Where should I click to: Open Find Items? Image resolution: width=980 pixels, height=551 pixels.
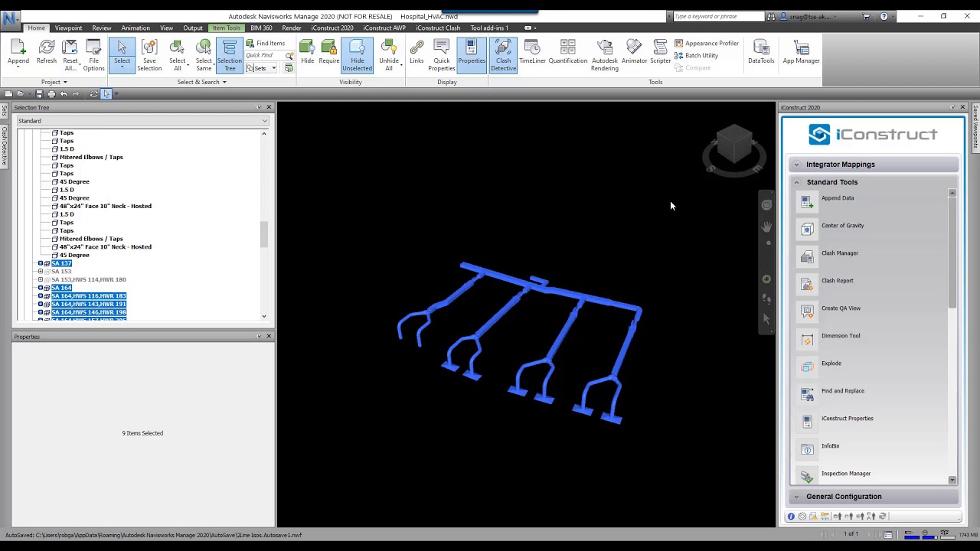266,44
